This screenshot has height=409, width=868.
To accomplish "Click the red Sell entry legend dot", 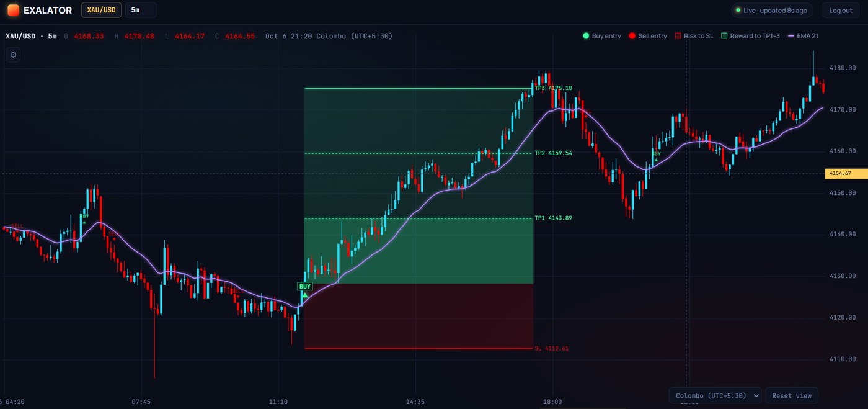I will click(632, 36).
